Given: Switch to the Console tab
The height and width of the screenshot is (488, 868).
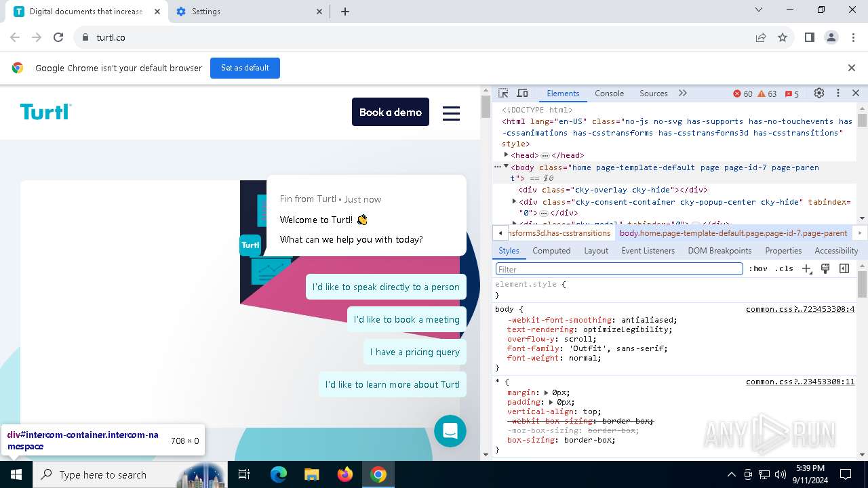Looking at the screenshot, I should pos(609,94).
